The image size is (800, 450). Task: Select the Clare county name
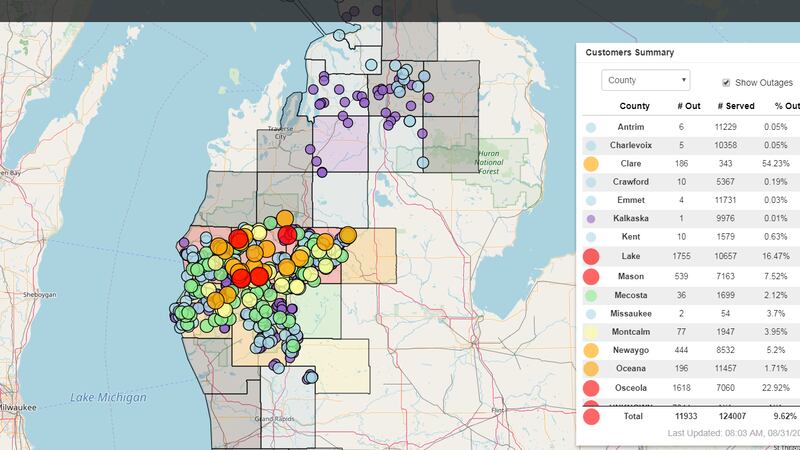click(631, 164)
